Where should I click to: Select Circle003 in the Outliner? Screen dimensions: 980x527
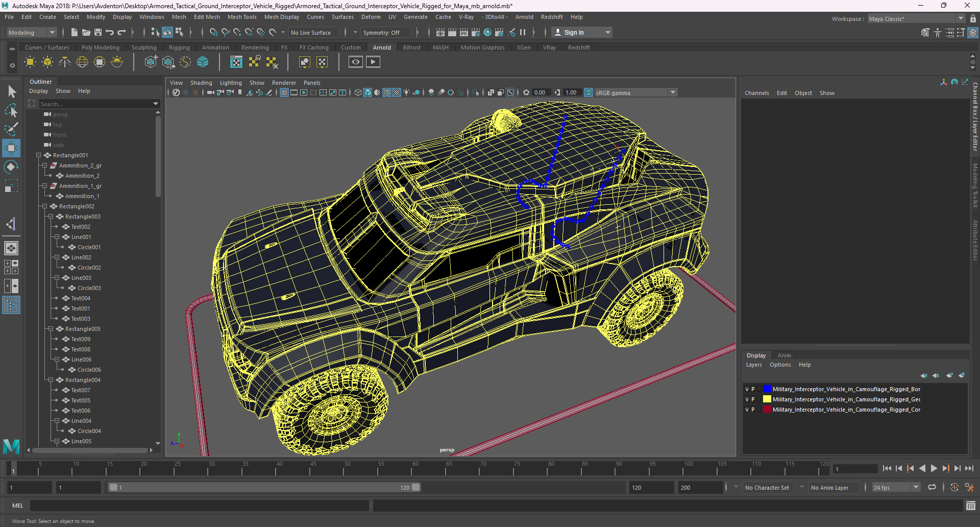pos(89,288)
